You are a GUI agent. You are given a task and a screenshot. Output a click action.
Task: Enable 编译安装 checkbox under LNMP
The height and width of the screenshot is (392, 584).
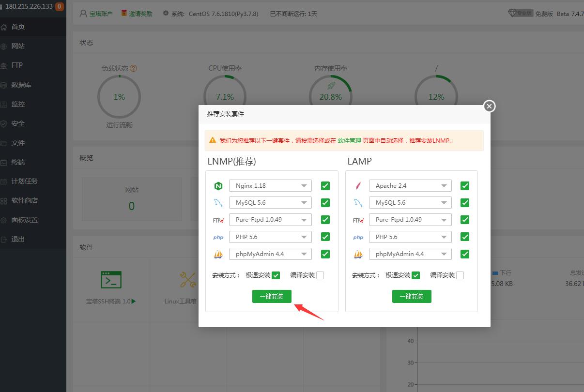320,275
